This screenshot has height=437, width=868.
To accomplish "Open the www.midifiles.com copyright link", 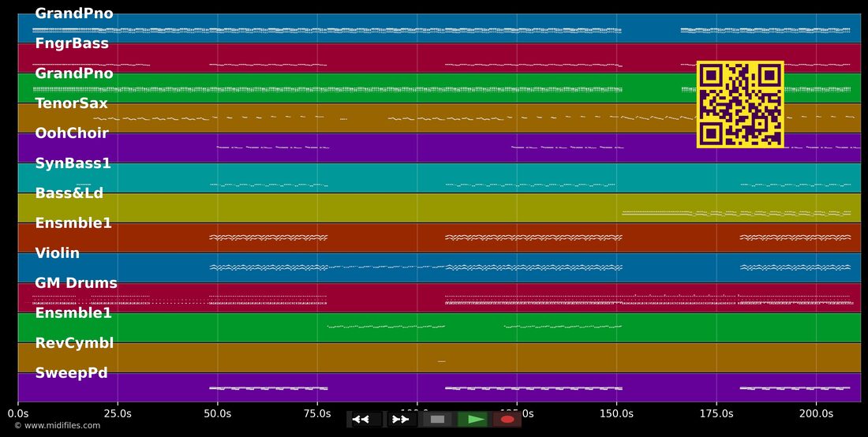I will [57, 425].
